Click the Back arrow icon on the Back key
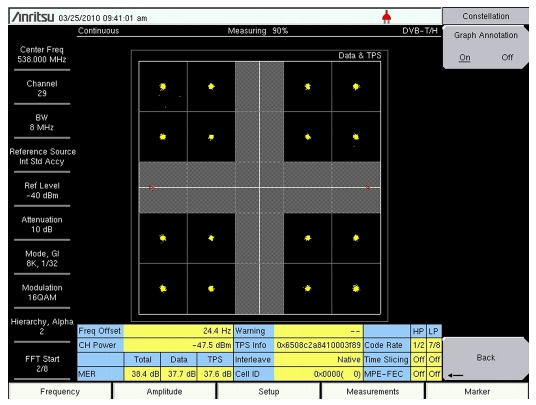 pos(455,375)
